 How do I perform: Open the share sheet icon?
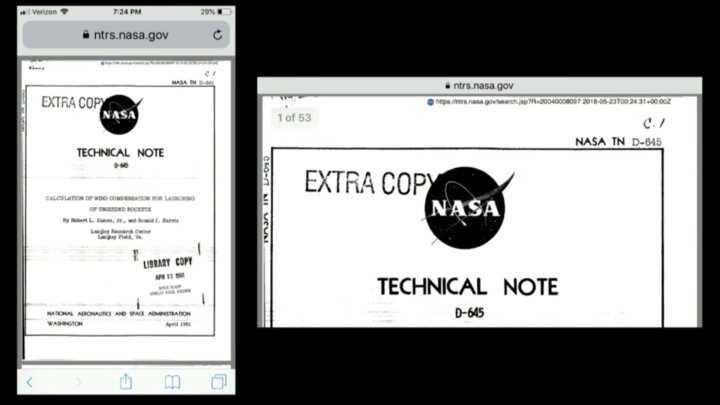point(126,381)
